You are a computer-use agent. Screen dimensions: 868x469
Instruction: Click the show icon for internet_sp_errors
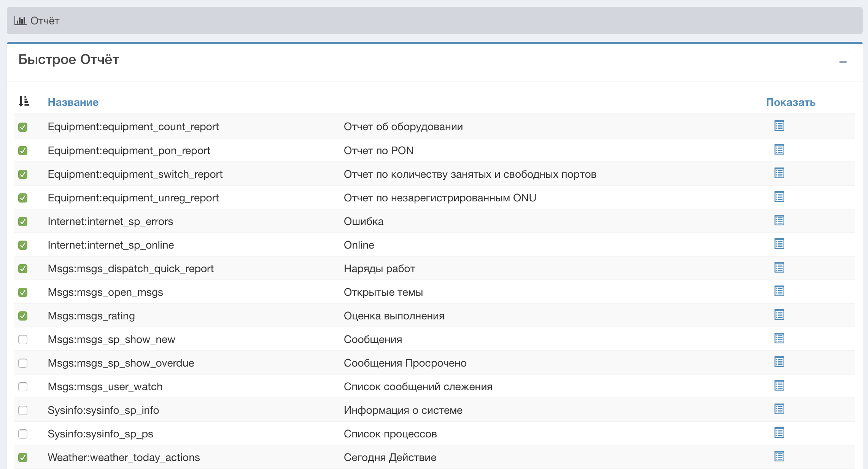[779, 220]
